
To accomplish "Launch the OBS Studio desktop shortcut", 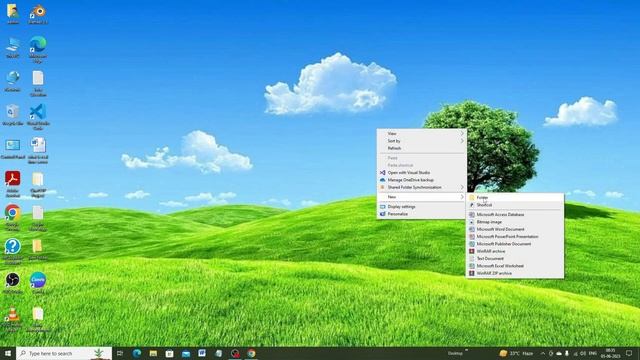I will [x=13, y=283].
